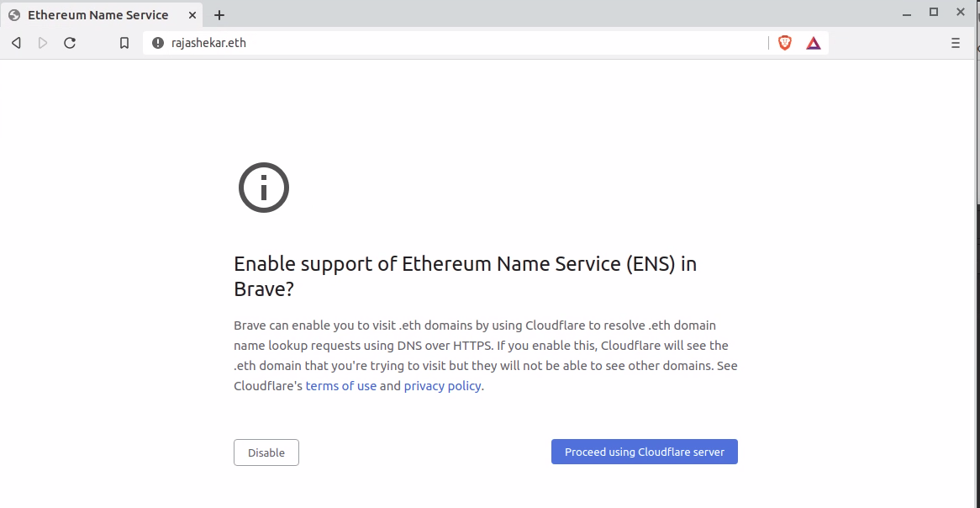
Task: Bookmark this page with the bookmark icon
Action: (x=124, y=43)
